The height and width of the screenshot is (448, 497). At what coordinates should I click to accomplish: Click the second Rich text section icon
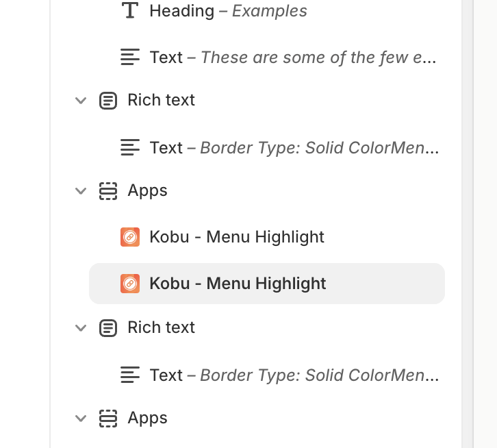(x=108, y=328)
